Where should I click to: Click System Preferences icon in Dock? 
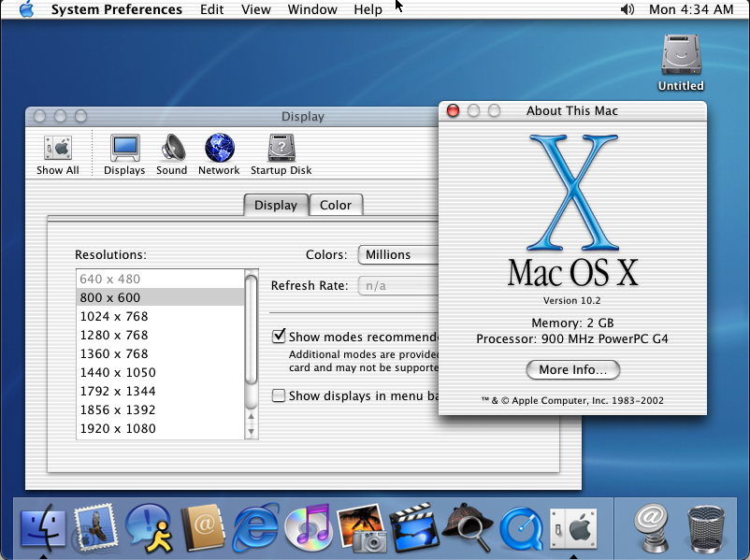click(573, 528)
